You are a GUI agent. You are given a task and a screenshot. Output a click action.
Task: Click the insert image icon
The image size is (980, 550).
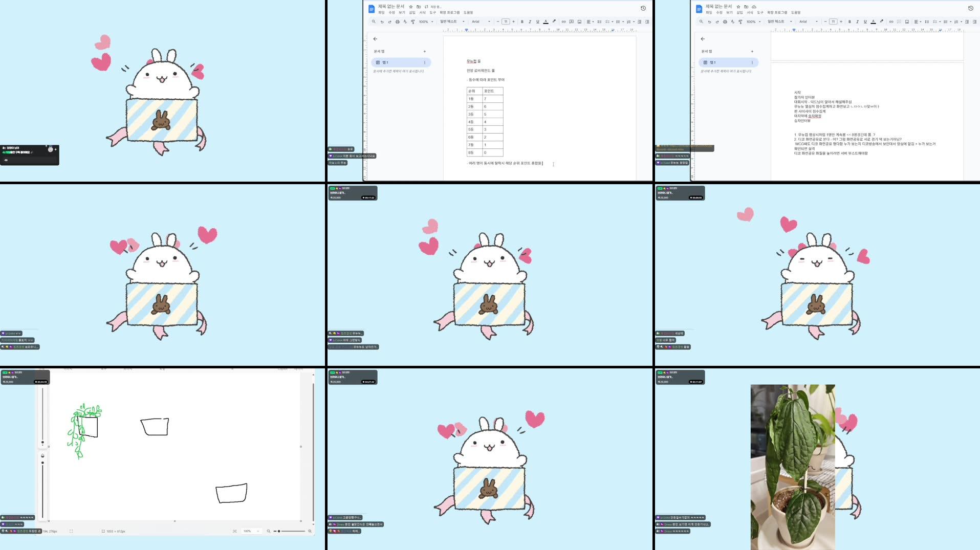579,21
